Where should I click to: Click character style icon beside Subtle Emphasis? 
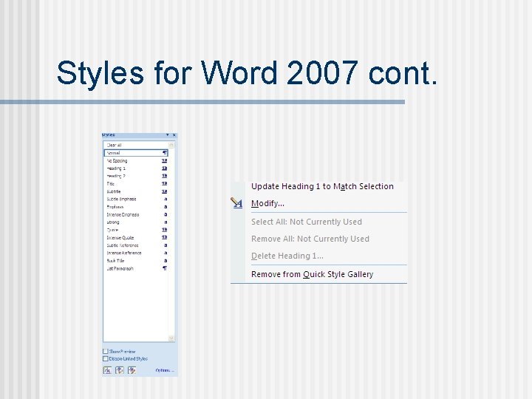pos(166,199)
